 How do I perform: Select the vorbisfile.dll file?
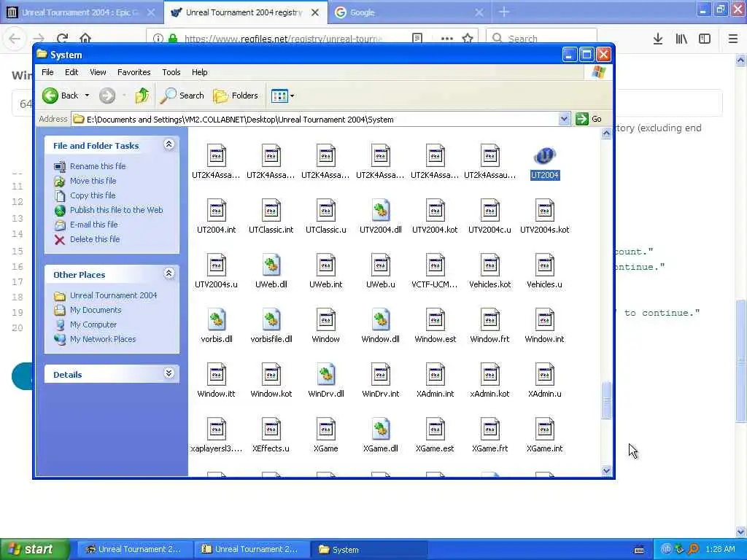tap(271, 320)
